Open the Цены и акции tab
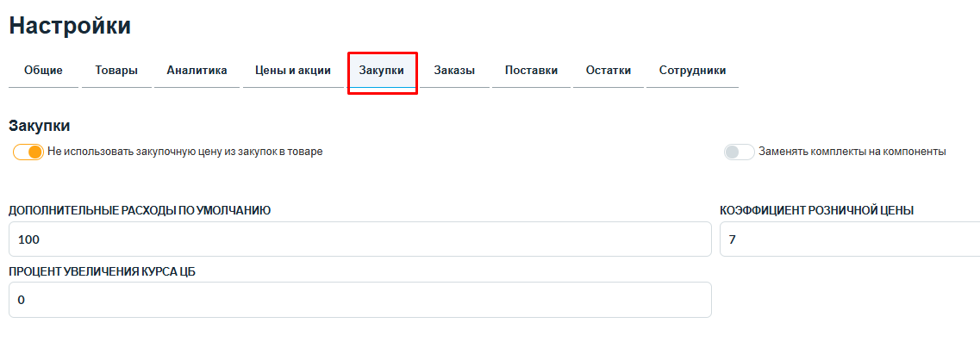 coord(293,71)
